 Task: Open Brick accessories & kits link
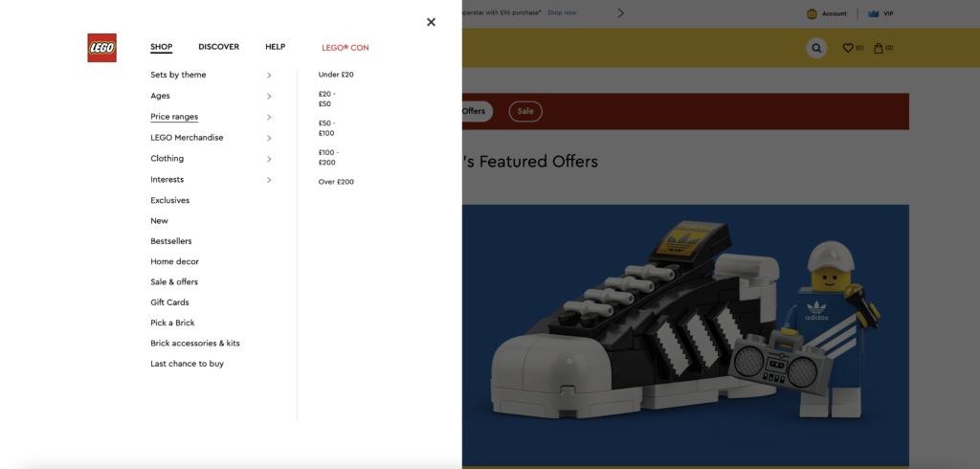point(195,344)
